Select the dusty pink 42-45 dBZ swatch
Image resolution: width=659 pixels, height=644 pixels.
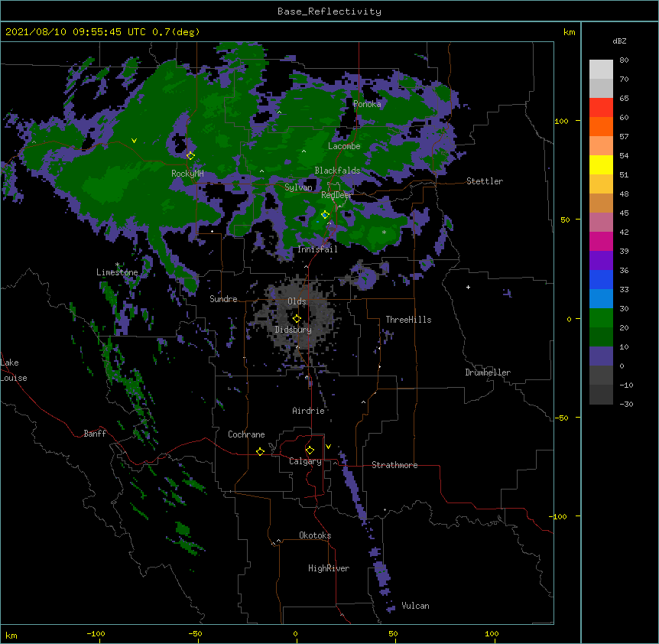601,223
